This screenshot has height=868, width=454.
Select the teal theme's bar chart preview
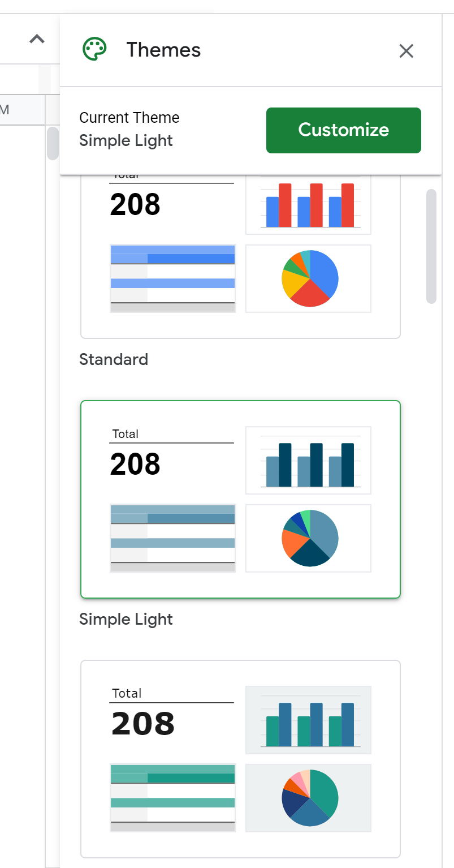pos(309,720)
